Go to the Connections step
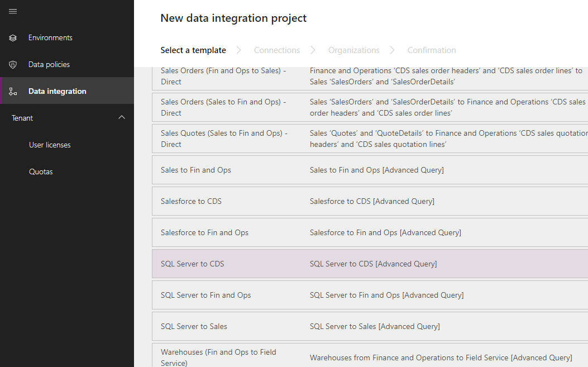This screenshot has height=367, width=588. [276, 50]
